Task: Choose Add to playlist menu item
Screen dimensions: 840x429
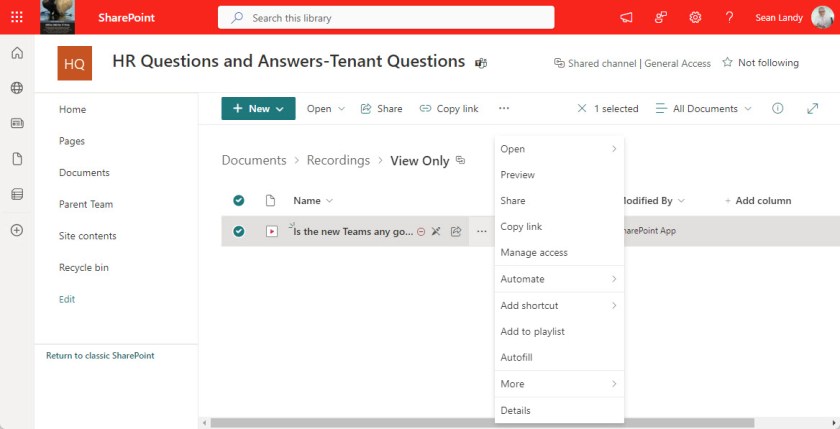Action: point(559,332)
